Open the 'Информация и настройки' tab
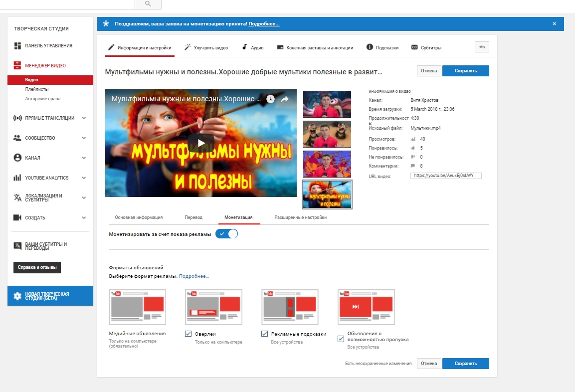 tap(140, 48)
